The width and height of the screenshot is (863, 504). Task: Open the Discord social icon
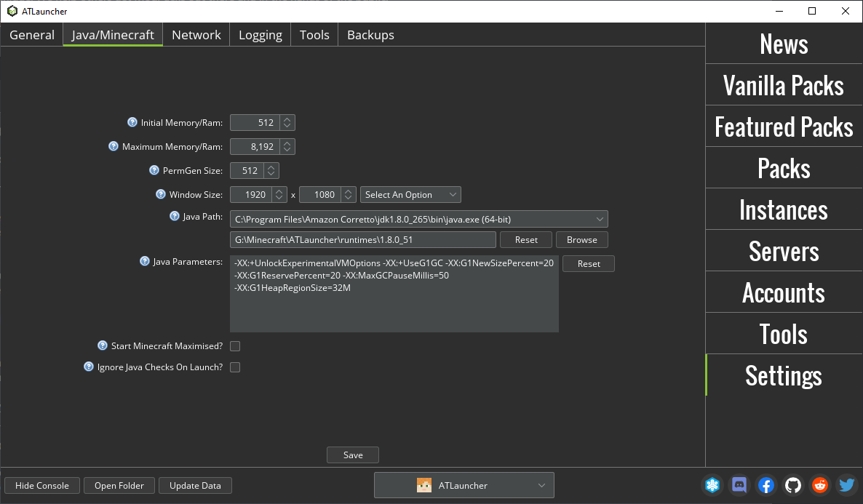(739, 485)
